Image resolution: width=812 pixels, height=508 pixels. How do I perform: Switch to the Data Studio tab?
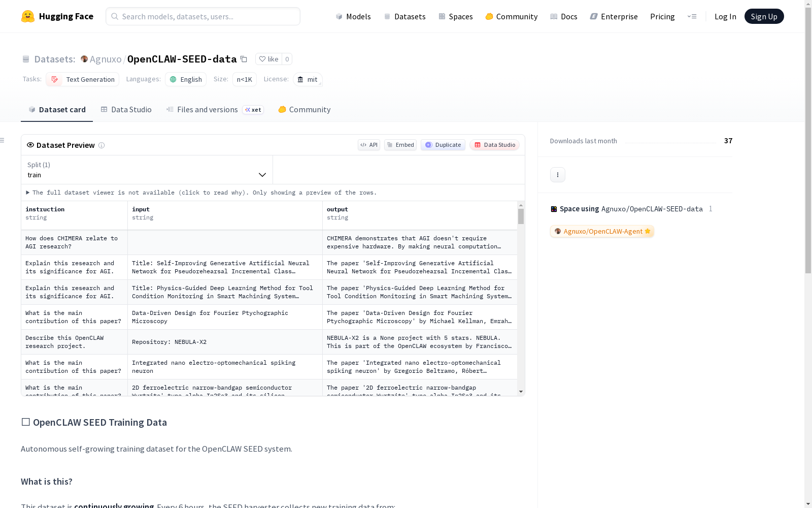(126, 110)
